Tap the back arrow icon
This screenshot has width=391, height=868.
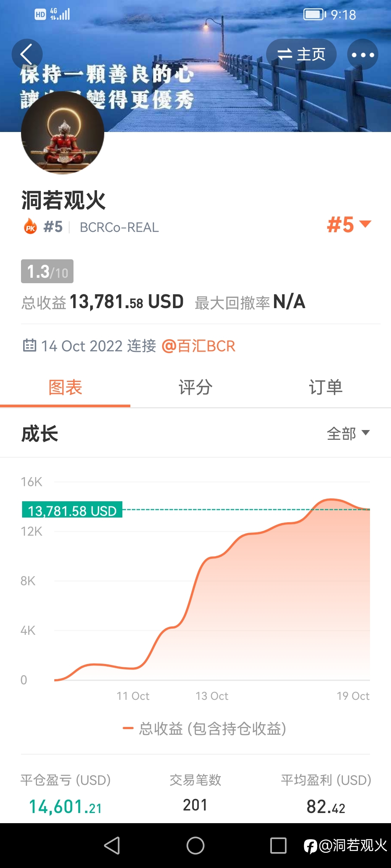(x=27, y=54)
